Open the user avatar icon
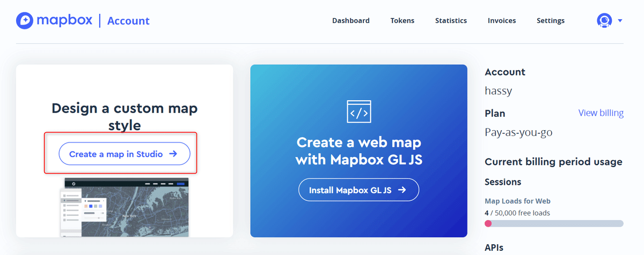644x255 pixels. pyautogui.click(x=604, y=20)
